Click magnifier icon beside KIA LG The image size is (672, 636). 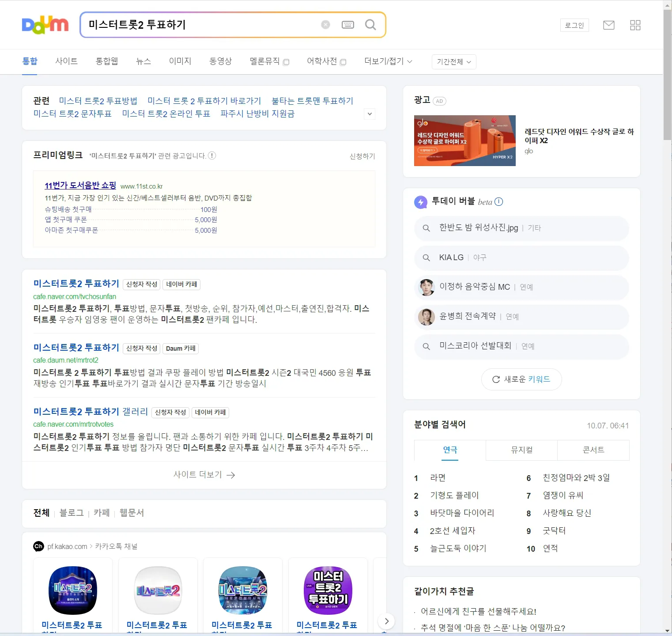pos(426,257)
